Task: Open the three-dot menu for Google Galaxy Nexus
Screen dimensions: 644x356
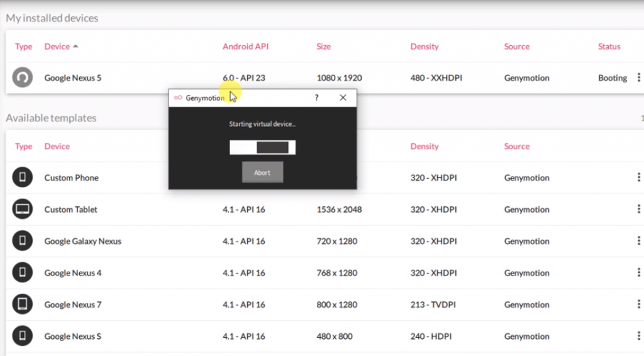Action: coord(638,241)
